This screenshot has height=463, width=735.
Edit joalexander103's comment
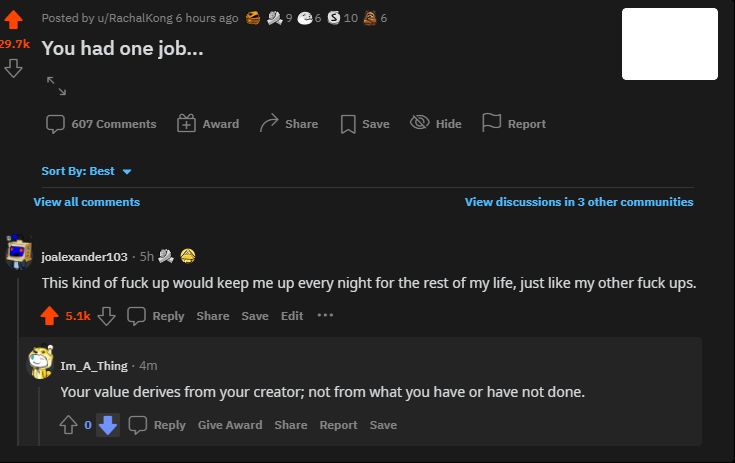pos(292,316)
